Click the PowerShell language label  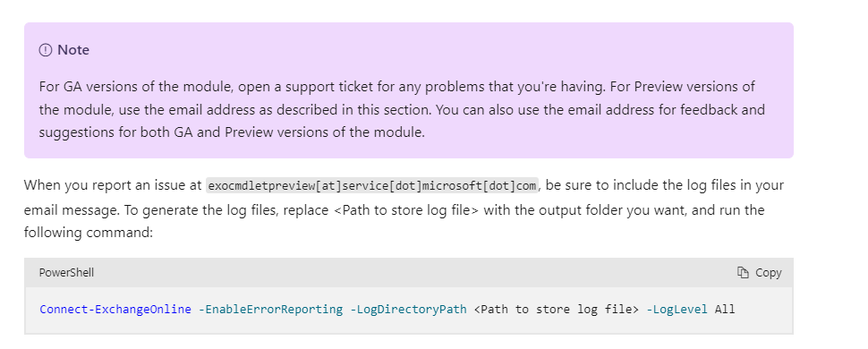[x=66, y=273]
